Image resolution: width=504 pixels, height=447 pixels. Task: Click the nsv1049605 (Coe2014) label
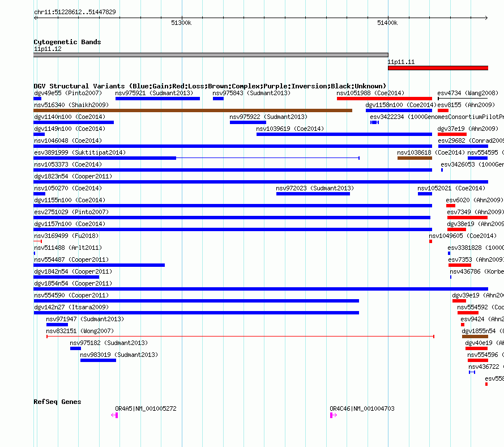coord(463,236)
